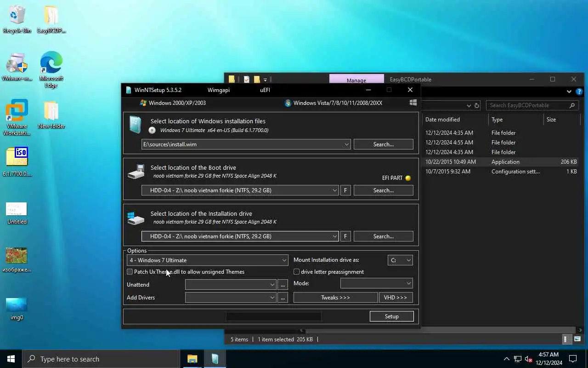
Task: Click the F format button for Boot drive
Action: [345, 190]
